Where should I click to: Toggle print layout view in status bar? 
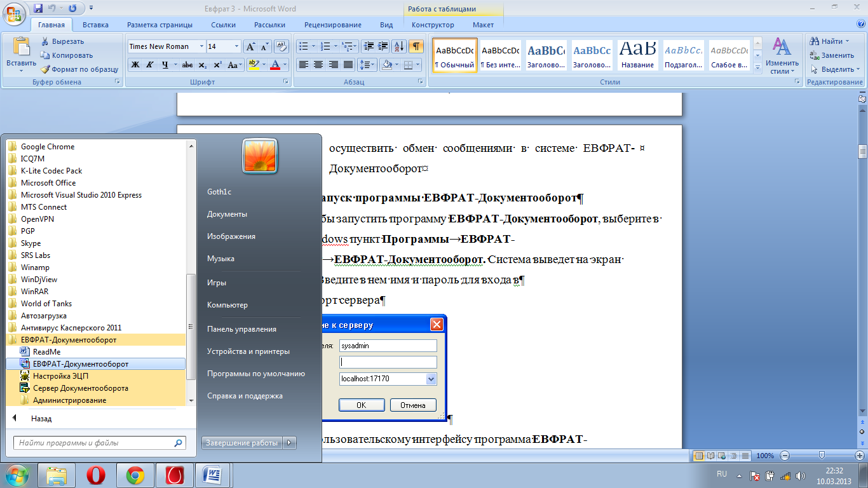698,456
